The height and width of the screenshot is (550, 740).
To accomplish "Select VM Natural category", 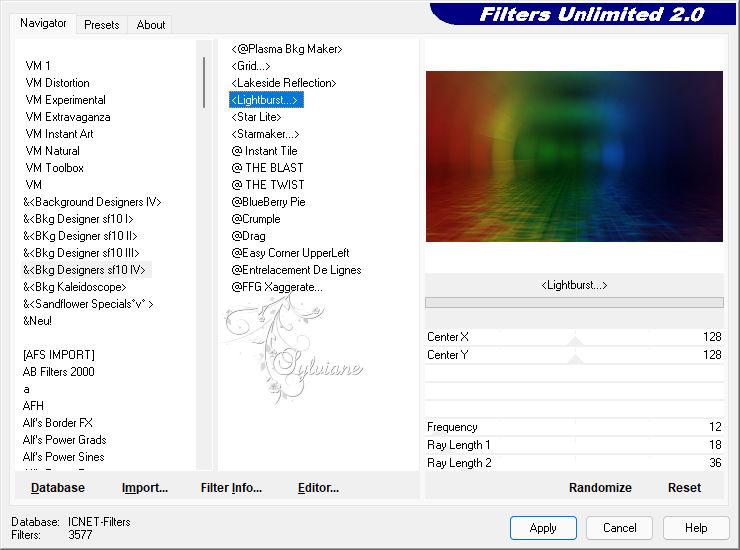I will click(52, 151).
